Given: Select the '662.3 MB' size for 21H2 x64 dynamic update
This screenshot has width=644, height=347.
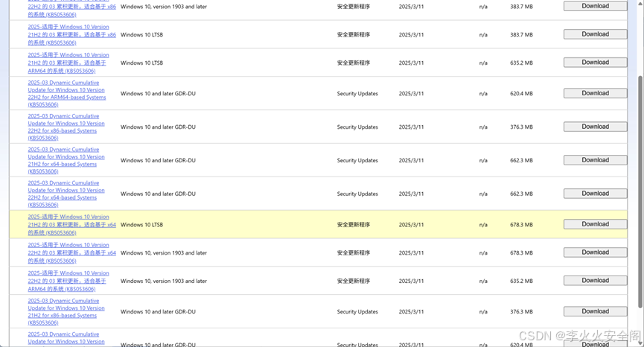Looking at the screenshot, I should [x=521, y=161].
